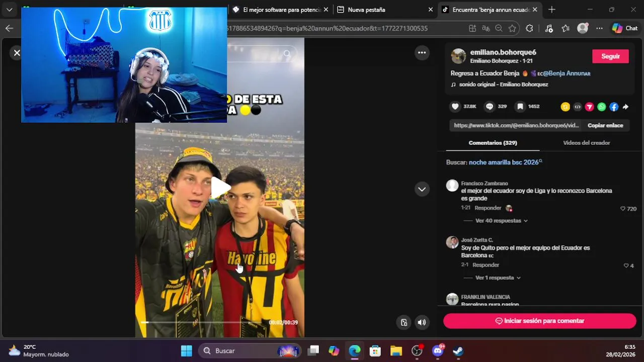Open the three-dot video options menu
644x362 pixels.
pos(422,52)
